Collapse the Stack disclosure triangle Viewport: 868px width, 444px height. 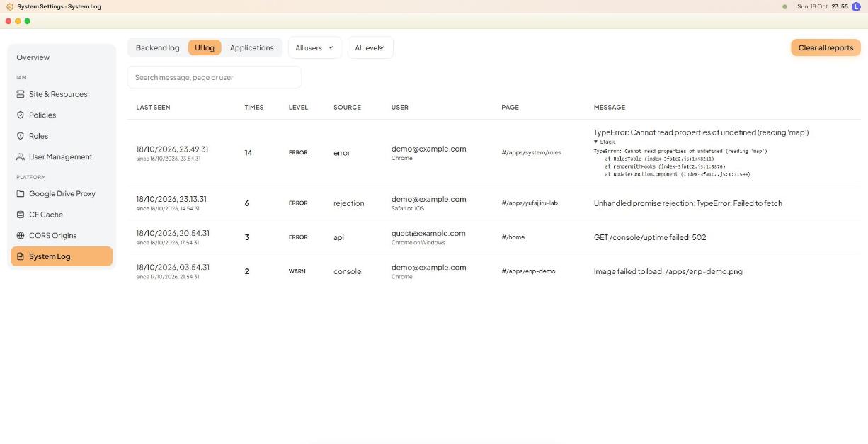[x=596, y=142]
